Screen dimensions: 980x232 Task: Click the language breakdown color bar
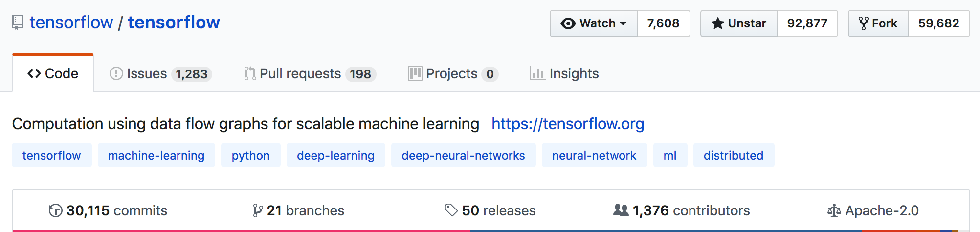point(491,231)
